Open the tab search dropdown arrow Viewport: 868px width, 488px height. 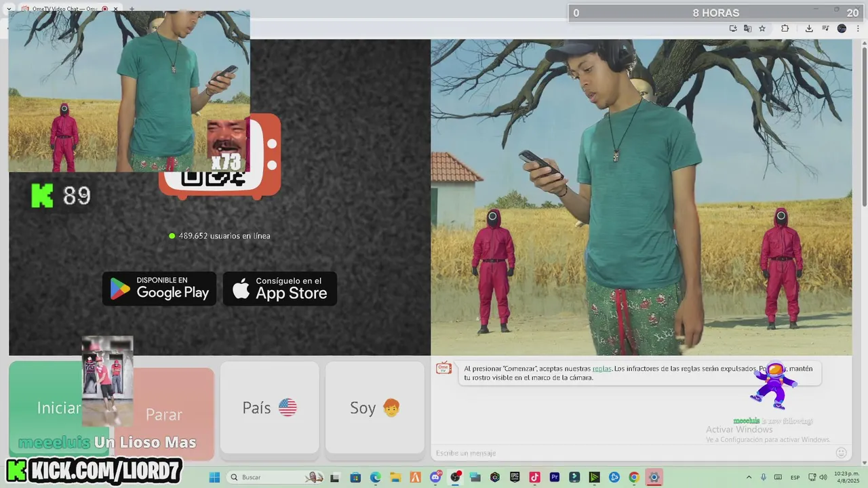pos(10,9)
